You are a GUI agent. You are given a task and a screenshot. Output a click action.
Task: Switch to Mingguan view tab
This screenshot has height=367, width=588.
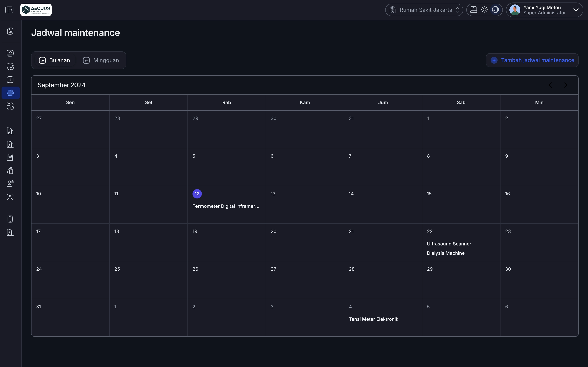tap(101, 60)
